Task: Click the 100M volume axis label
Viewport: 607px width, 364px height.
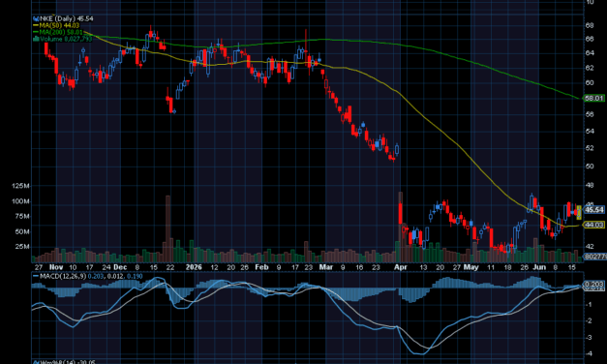Action: 20,201
